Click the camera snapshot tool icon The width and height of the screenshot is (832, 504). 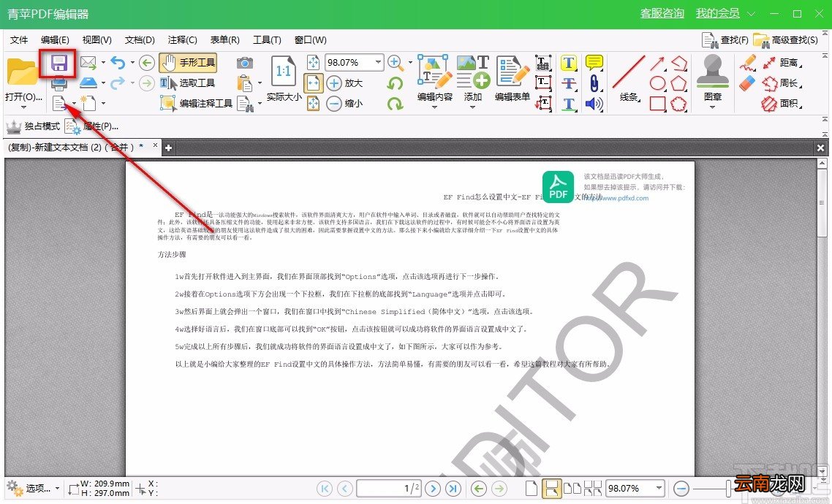(x=245, y=63)
